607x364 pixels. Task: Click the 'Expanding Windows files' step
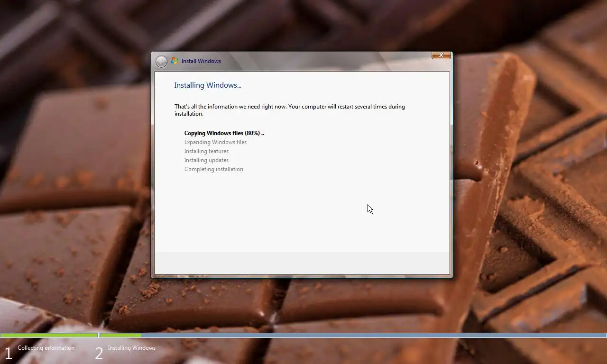215,142
